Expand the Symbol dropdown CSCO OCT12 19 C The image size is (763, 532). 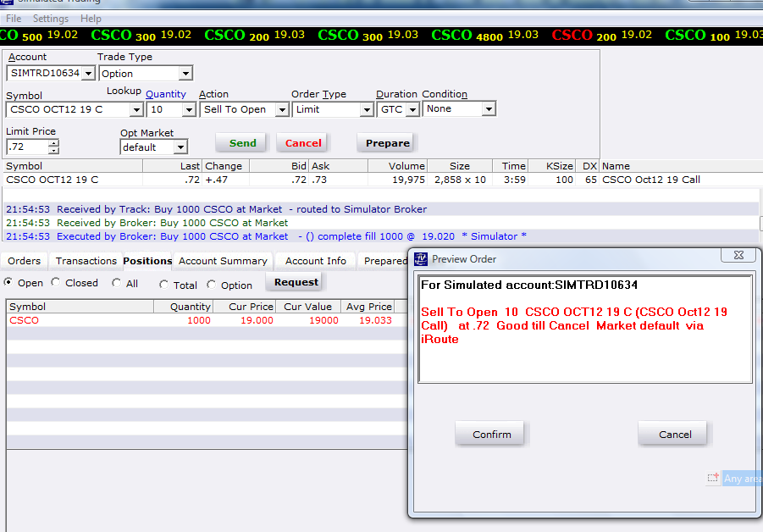(136, 110)
